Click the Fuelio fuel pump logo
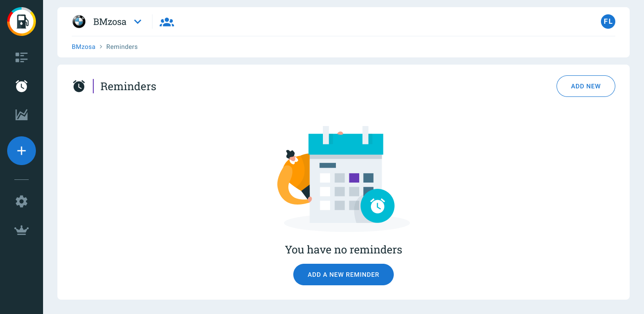This screenshot has width=644, height=314. [x=22, y=22]
